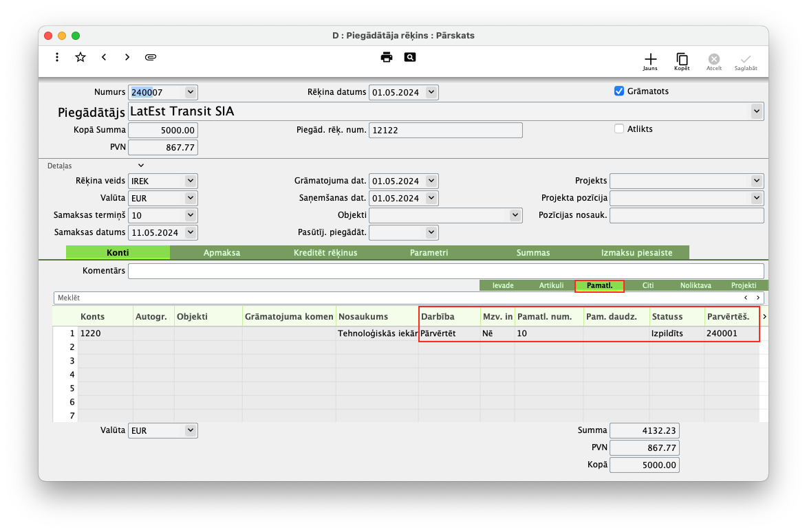
Task: Uncheck the Grāmatots checkbox
Action: 619,91
